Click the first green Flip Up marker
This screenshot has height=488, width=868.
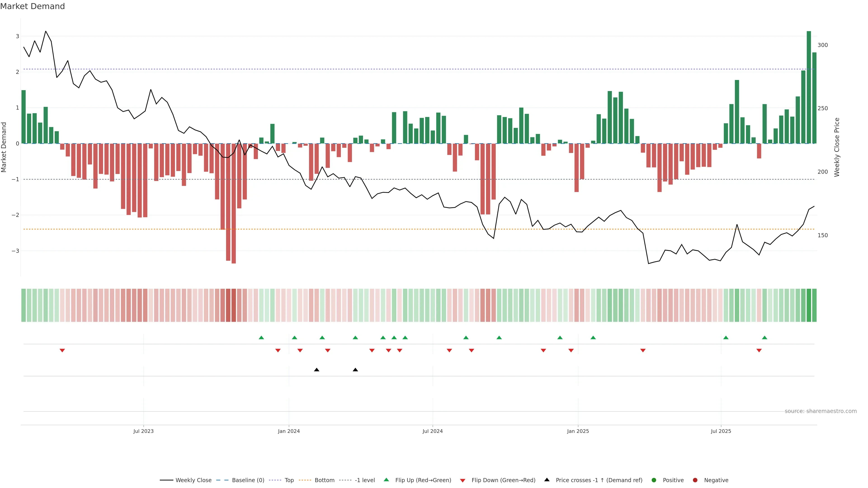261,338
